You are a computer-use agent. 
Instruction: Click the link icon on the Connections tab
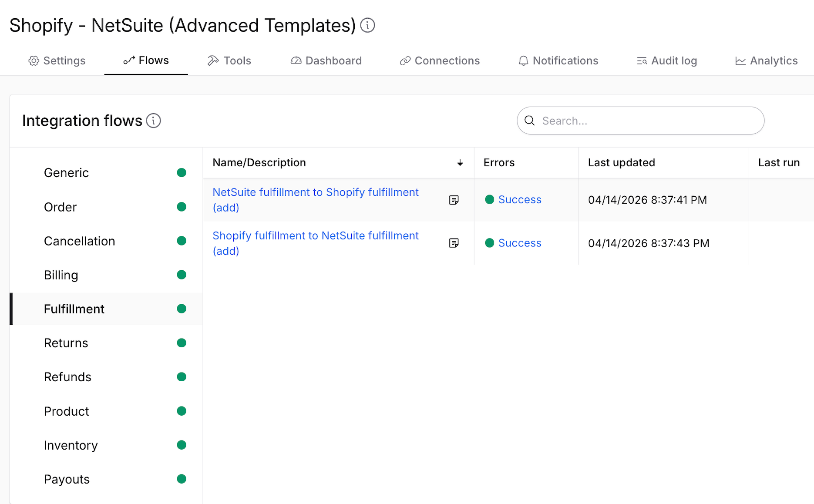[x=405, y=60]
